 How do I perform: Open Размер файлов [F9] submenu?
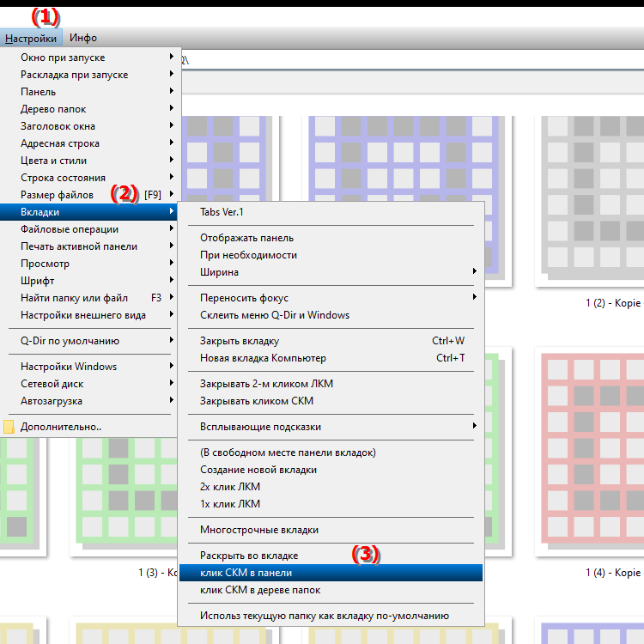click(89, 195)
